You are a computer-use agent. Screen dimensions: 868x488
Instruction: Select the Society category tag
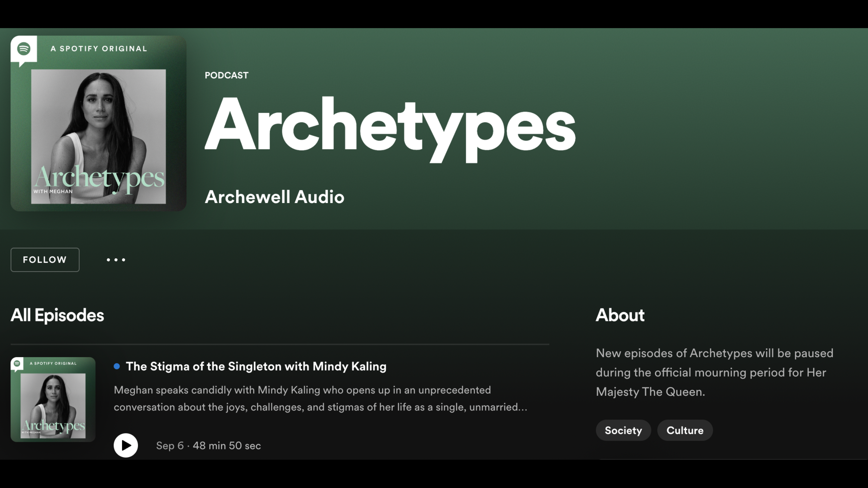tap(623, 430)
